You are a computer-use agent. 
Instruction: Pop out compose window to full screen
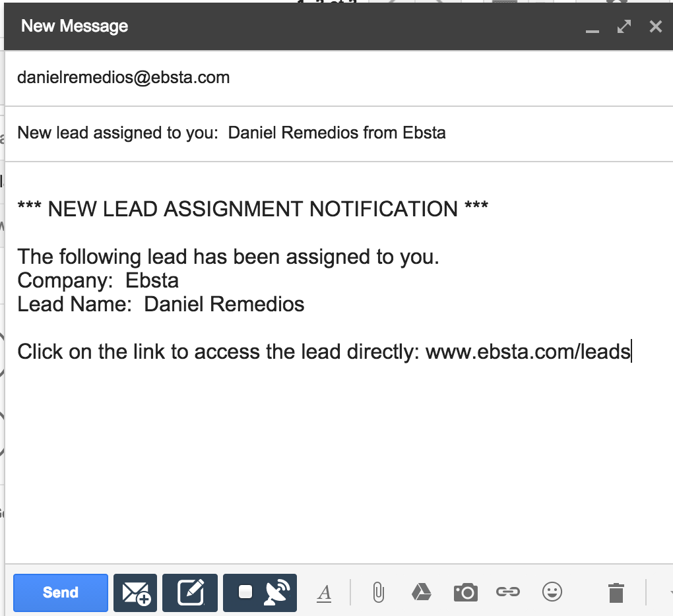tap(624, 27)
